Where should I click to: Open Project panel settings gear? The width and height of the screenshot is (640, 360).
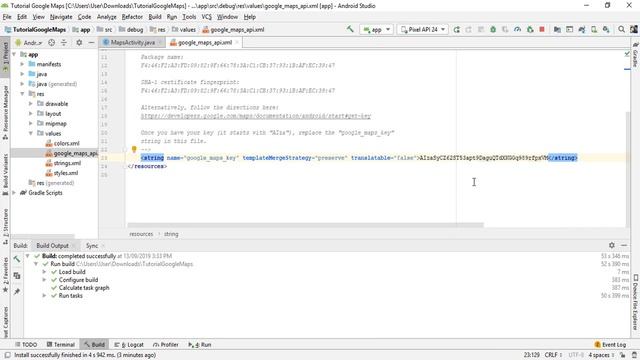pos(79,42)
